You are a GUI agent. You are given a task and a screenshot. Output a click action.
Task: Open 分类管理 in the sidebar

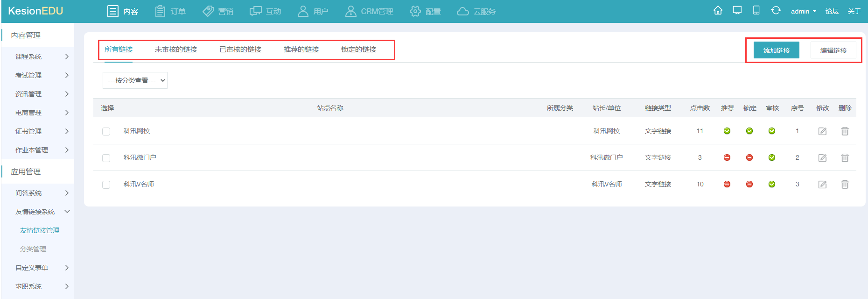click(x=33, y=249)
